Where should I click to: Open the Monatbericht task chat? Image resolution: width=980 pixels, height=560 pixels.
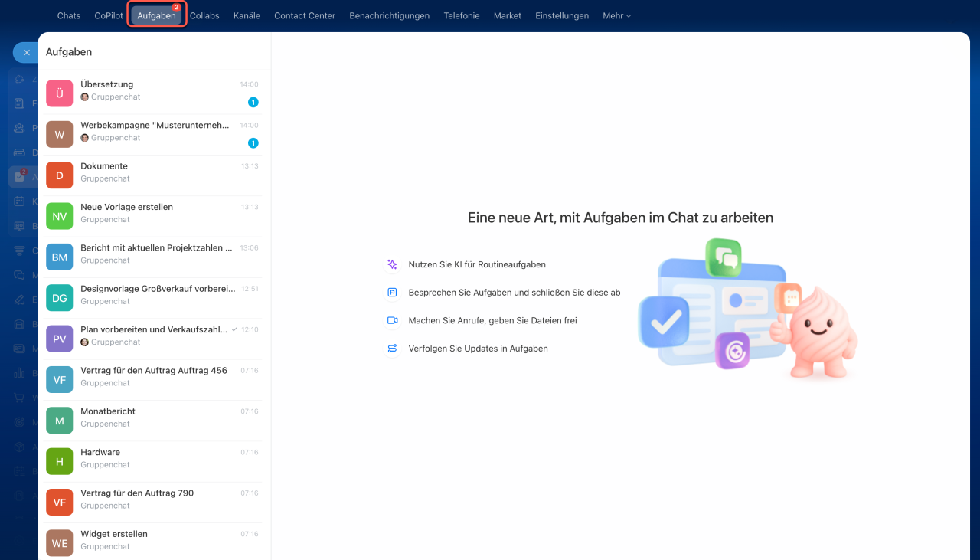click(x=153, y=417)
